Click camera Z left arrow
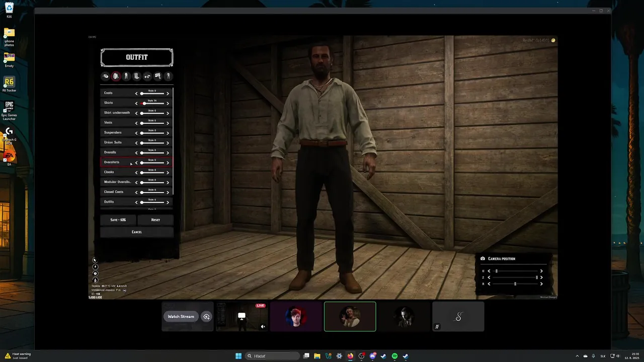Viewport: 644px width, 362px height. point(489,278)
